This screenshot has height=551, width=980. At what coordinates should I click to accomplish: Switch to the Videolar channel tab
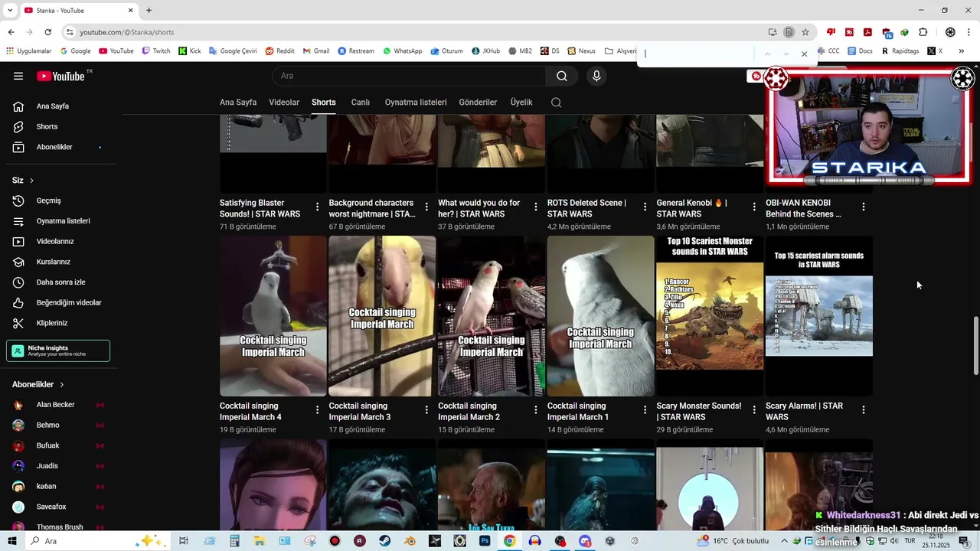[x=284, y=103]
